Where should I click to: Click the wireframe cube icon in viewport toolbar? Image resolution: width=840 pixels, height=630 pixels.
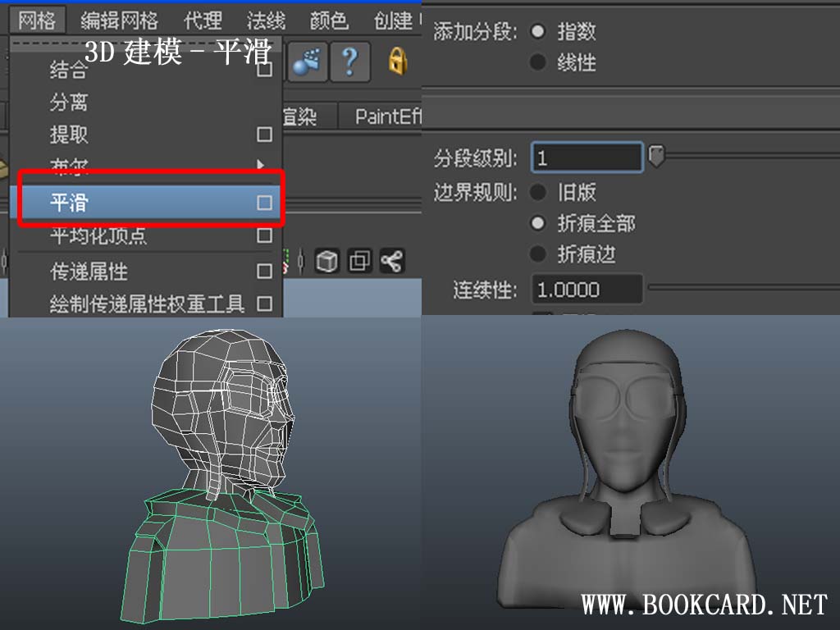[x=327, y=262]
